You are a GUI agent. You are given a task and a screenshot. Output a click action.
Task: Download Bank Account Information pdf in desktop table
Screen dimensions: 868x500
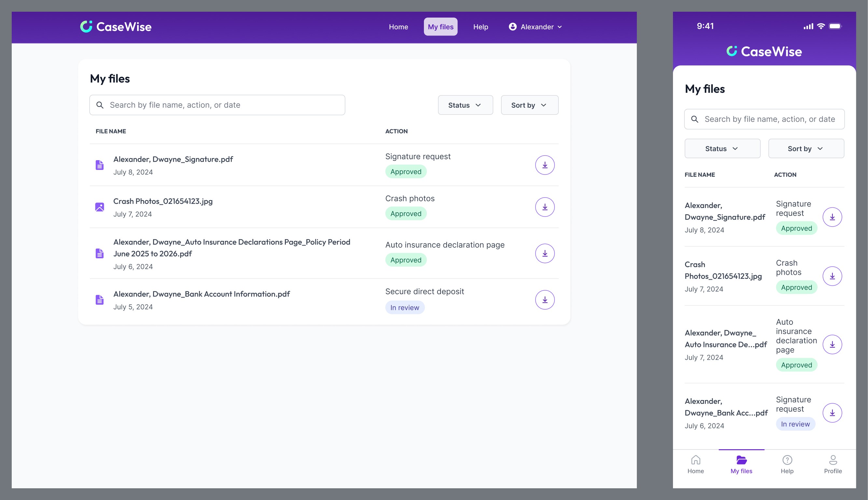coord(545,300)
